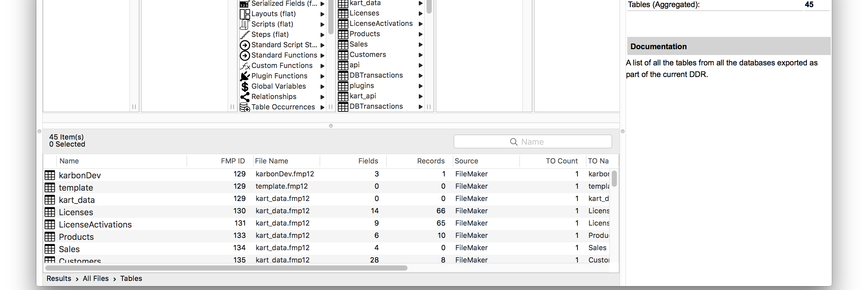
Task: Click the Plugin Functions plug icon
Action: click(x=245, y=76)
